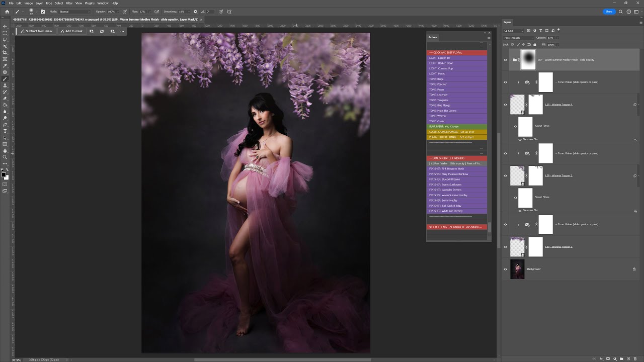The width and height of the screenshot is (644, 362).
Task: Expand the LSP Warm Summer Medley Finish group
Action: coord(511,60)
